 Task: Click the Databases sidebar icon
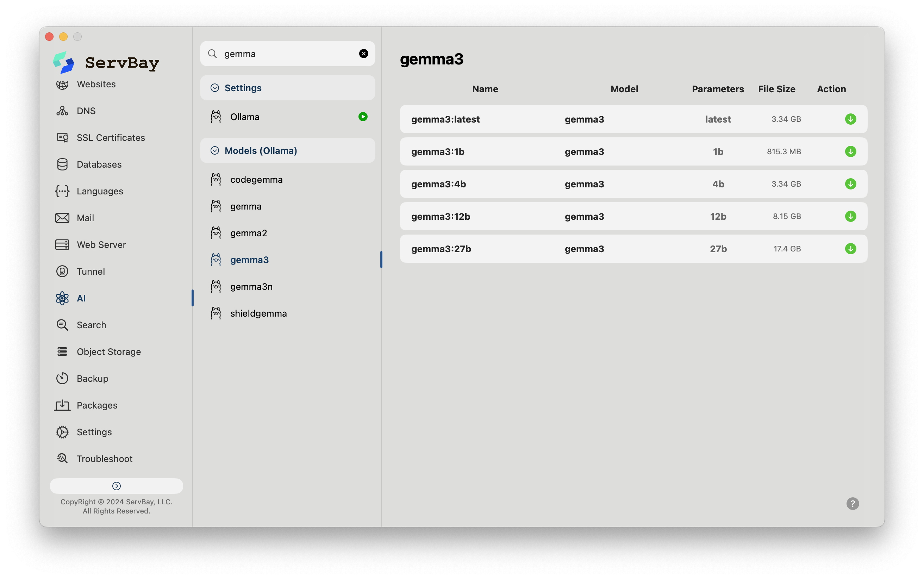[x=62, y=165]
